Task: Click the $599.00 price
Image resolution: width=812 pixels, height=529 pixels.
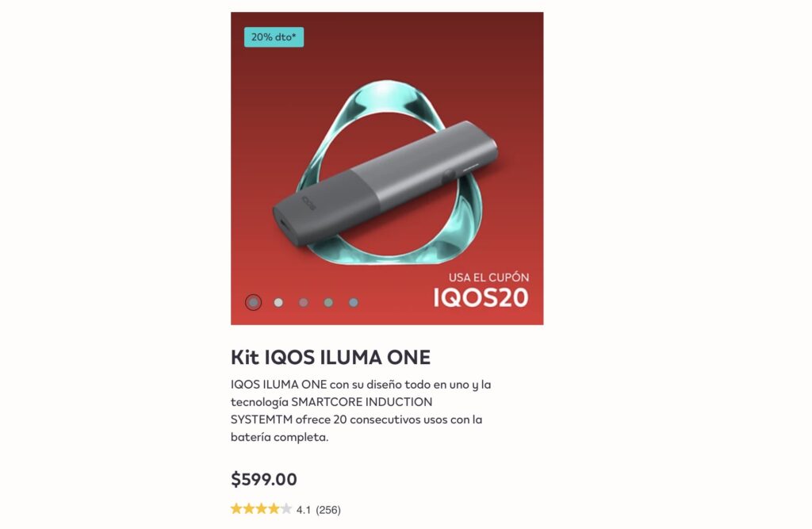Action: pyautogui.click(x=264, y=479)
